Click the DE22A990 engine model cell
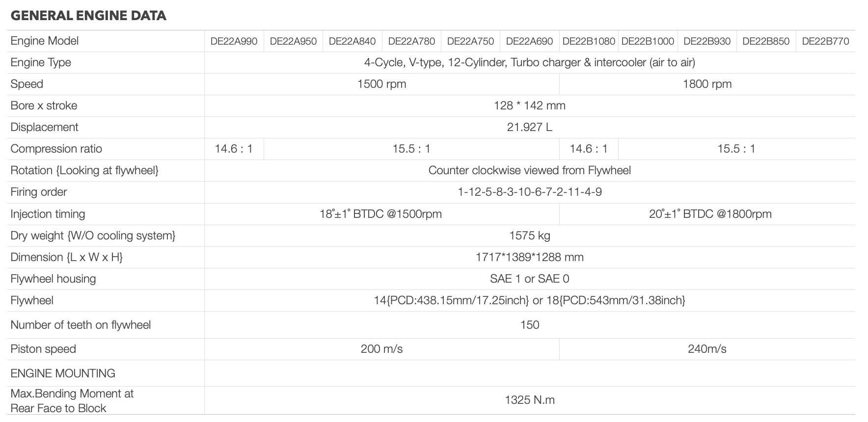Viewport: 868px width, 422px height. pyautogui.click(x=234, y=41)
